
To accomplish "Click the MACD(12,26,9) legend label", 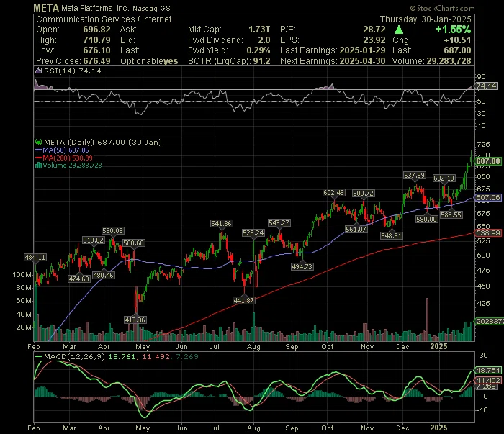I will [74, 356].
